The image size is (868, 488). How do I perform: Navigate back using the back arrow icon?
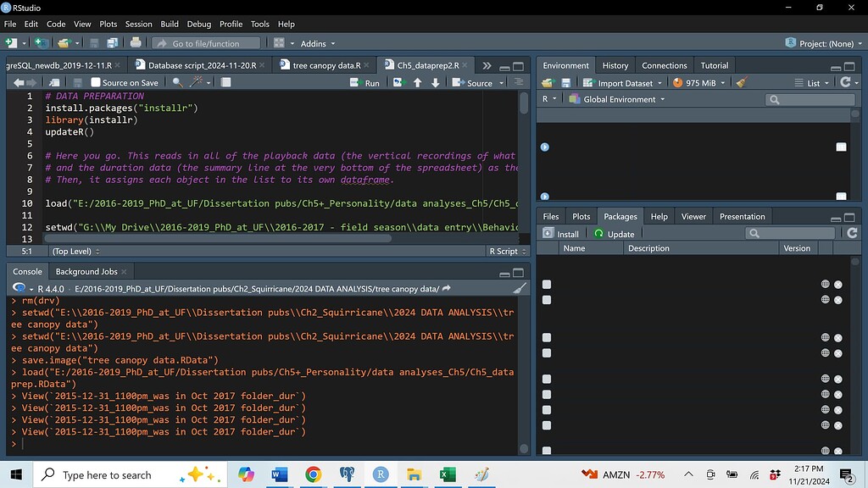click(17, 81)
